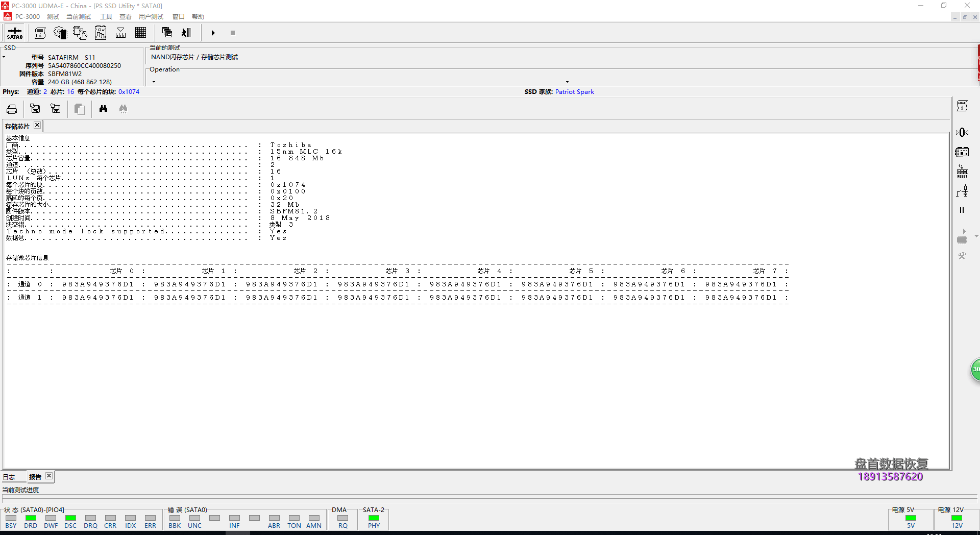Click the dual-chip copy toolbar icon
The width and height of the screenshot is (980, 535).
click(80, 33)
